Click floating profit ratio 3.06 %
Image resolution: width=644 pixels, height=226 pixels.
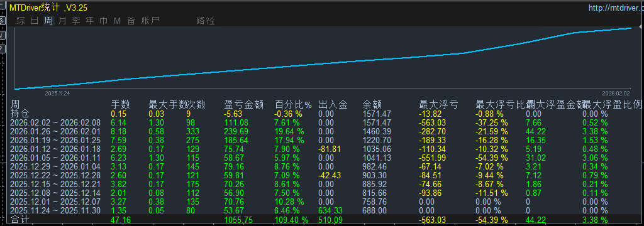pos(595,158)
